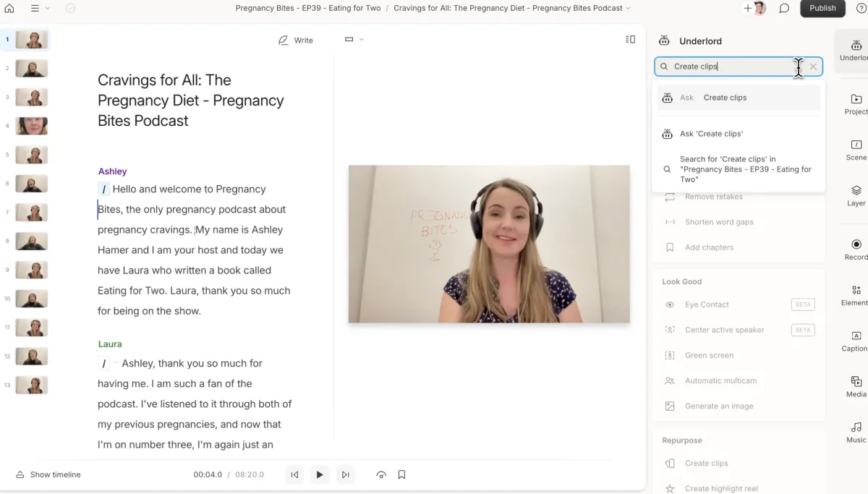Clear the Underlord search text with X

click(813, 67)
